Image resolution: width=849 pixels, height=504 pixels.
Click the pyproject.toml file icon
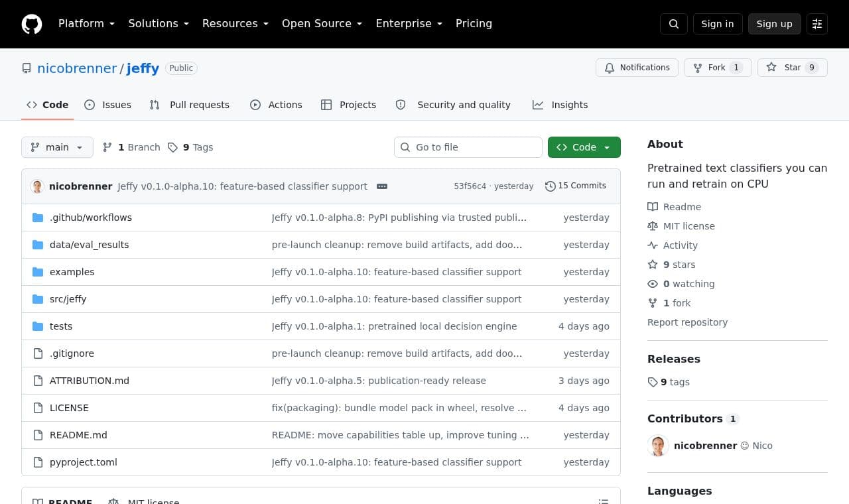pyautogui.click(x=38, y=462)
